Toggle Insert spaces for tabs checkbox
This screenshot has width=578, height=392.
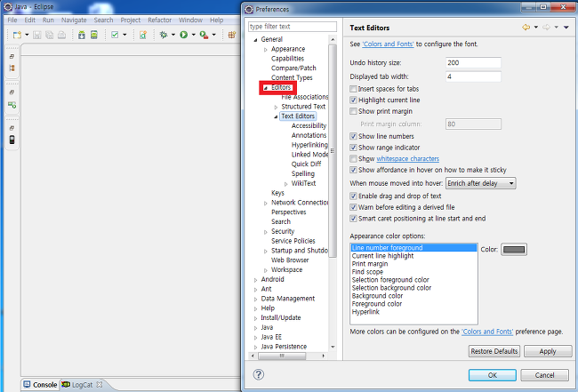353,89
